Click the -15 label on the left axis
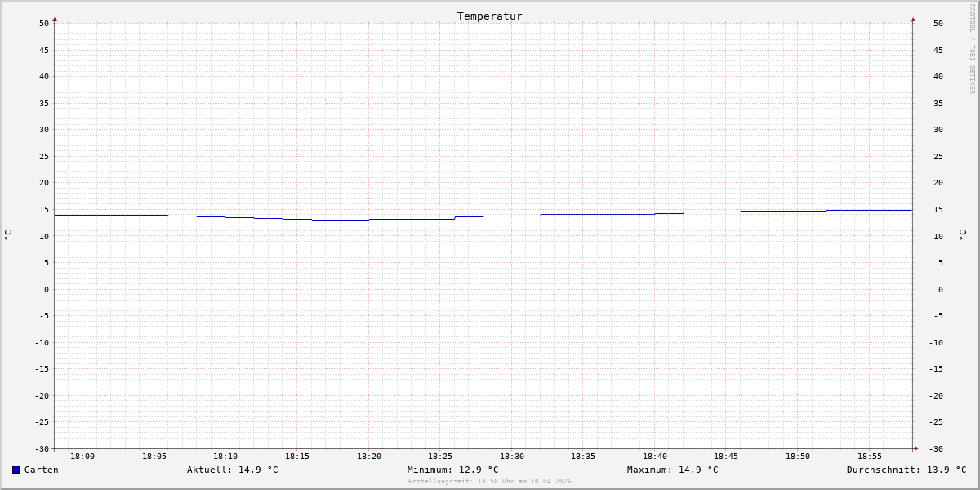Screen dimensions: 980x490 [42, 369]
